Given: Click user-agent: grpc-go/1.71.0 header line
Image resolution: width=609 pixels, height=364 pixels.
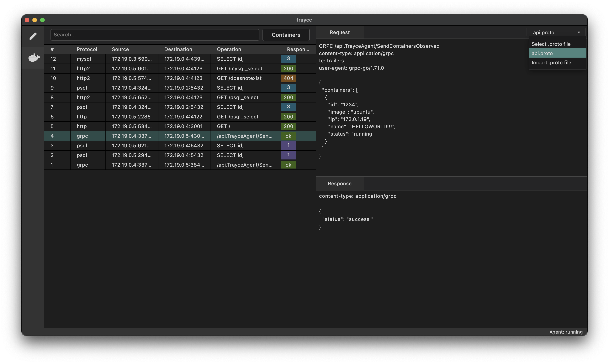Looking at the screenshot, I should pyautogui.click(x=351, y=68).
